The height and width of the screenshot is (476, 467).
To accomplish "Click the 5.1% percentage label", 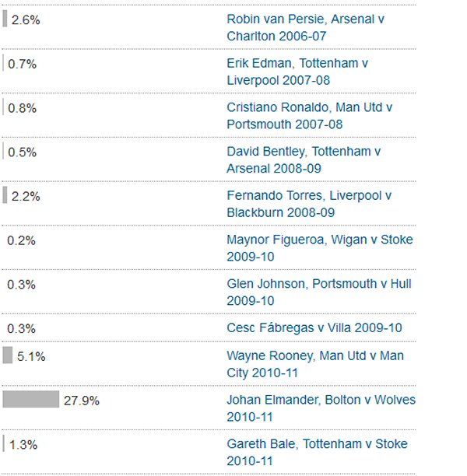I will [31, 357].
